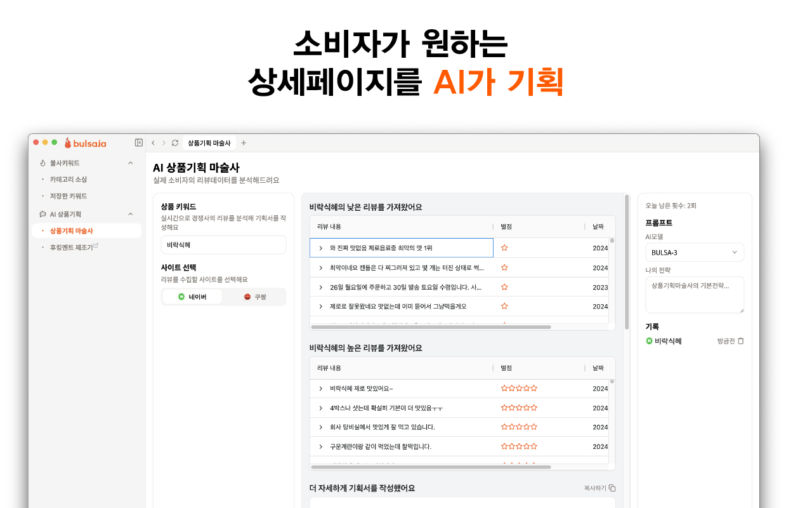This screenshot has width=812, height=508.
Task: Collapse the 불사키워드 section chevron
Action: pos(131,163)
